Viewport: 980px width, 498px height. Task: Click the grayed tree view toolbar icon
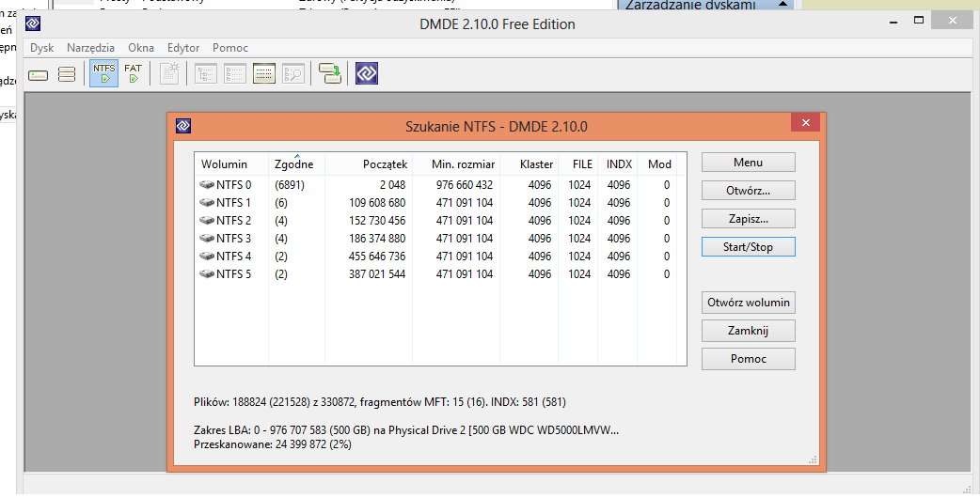click(x=206, y=73)
